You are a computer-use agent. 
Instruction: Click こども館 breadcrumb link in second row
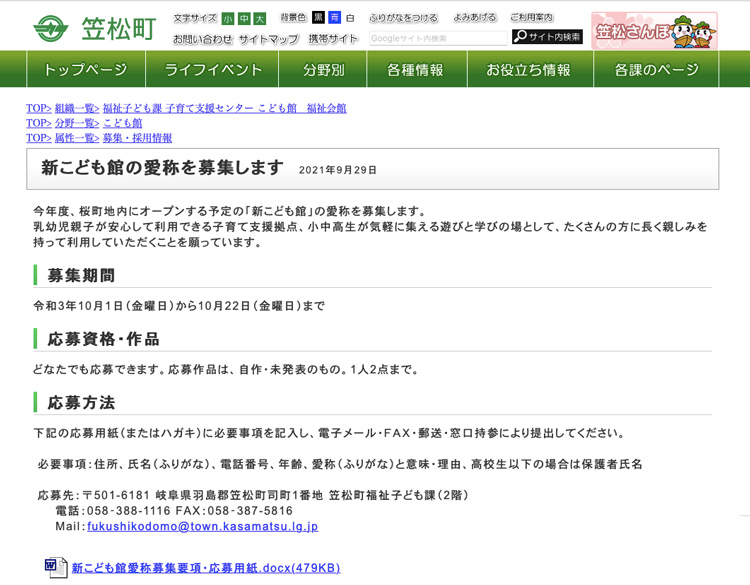pos(122,123)
